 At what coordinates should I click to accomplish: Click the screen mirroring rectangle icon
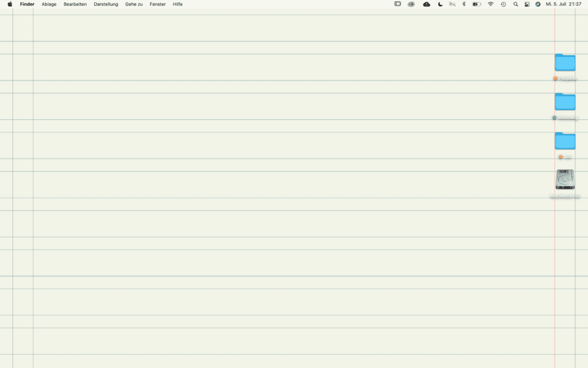[397, 4]
